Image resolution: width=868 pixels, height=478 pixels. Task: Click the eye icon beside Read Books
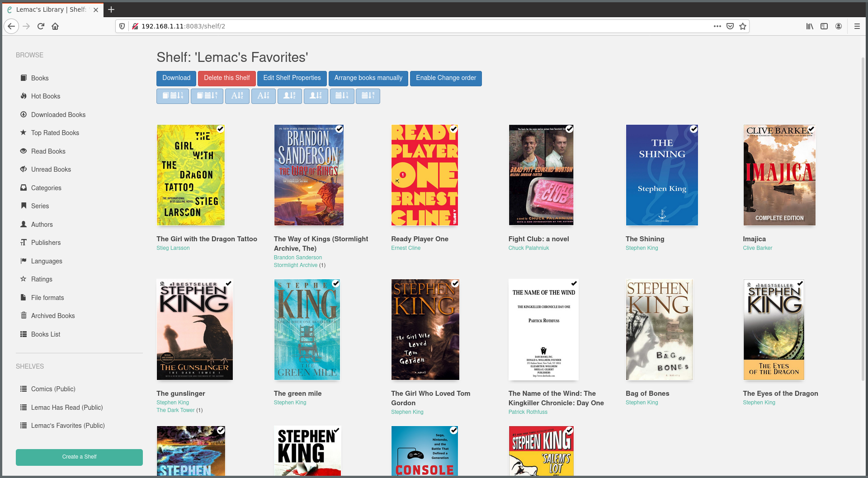tap(24, 151)
